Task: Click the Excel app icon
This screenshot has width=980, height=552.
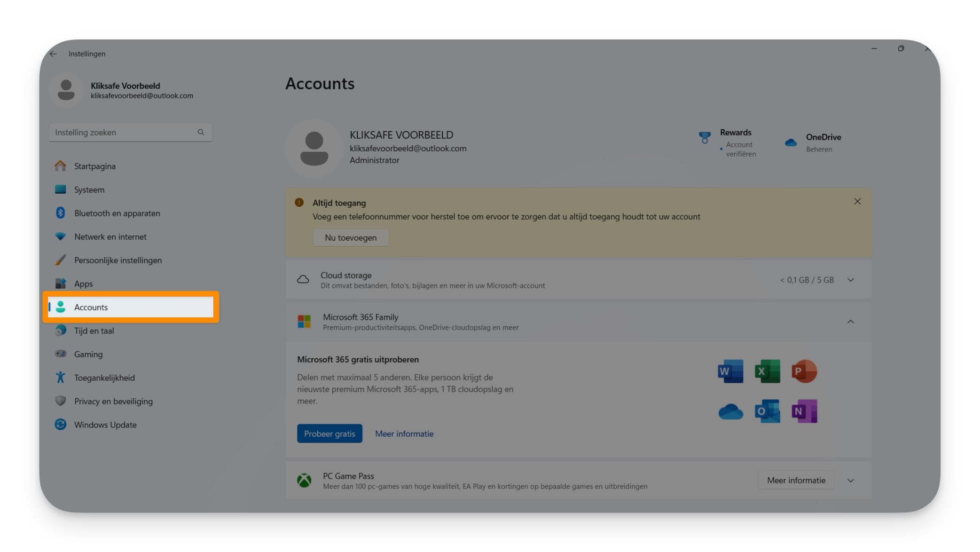Action: click(x=767, y=371)
